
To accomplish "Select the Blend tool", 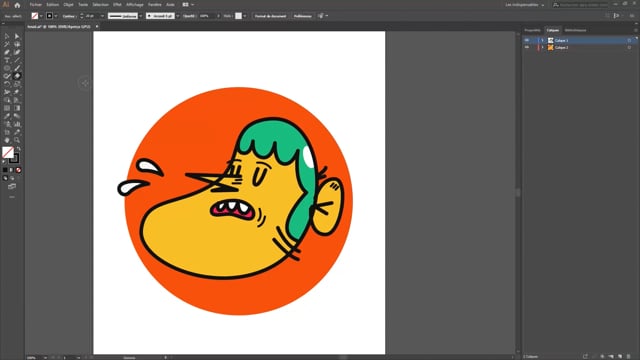I will coord(17,116).
